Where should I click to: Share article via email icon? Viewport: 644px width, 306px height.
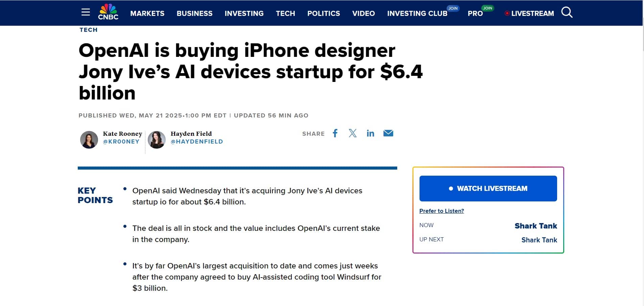tap(388, 133)
